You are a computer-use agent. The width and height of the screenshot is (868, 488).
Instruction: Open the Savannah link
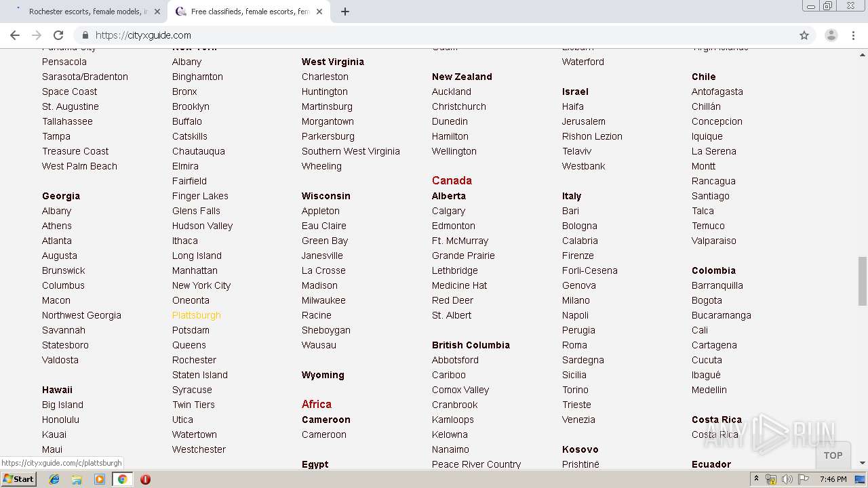click(63, 330)
